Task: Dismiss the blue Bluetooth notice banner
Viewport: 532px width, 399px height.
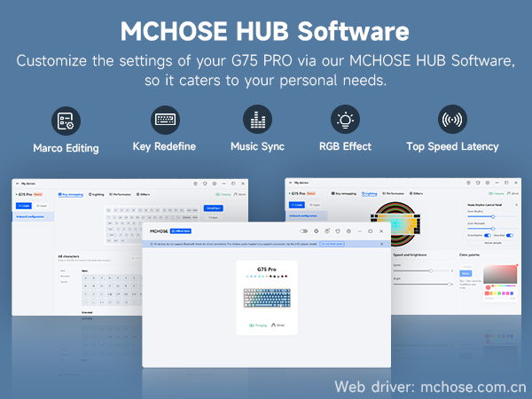Action: (x=381, y=244)
